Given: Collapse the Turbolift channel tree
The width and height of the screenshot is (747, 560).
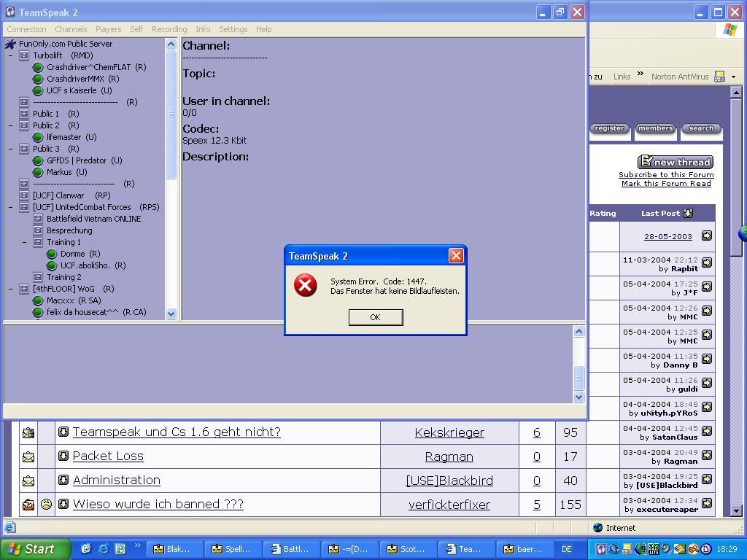Looking at the screenshot, I should tap(10, 55).
